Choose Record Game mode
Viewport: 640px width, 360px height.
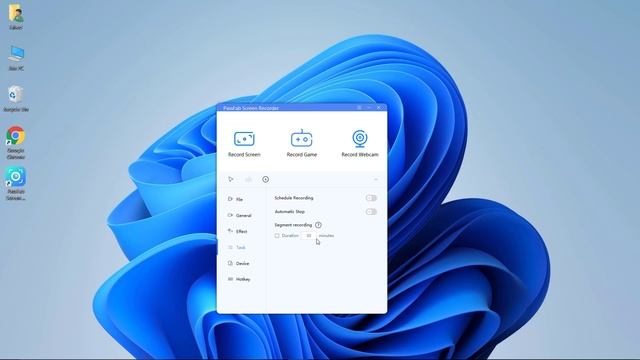pos(302,143)
